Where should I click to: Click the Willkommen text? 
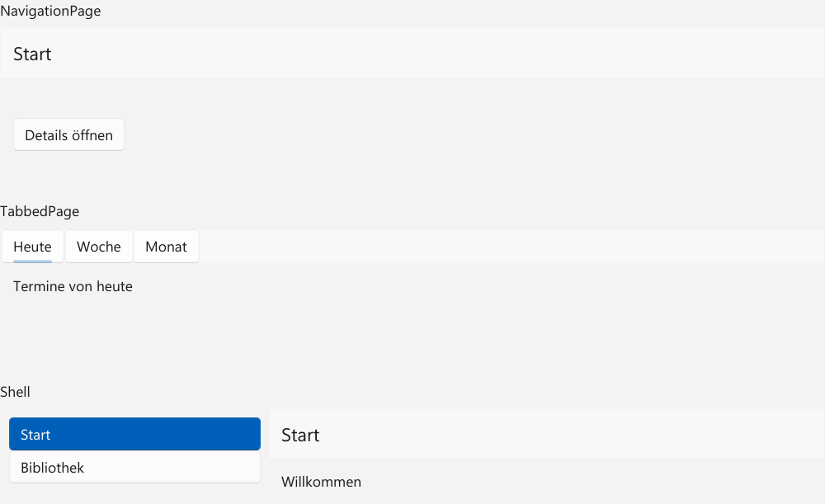(x=322, y=482)
